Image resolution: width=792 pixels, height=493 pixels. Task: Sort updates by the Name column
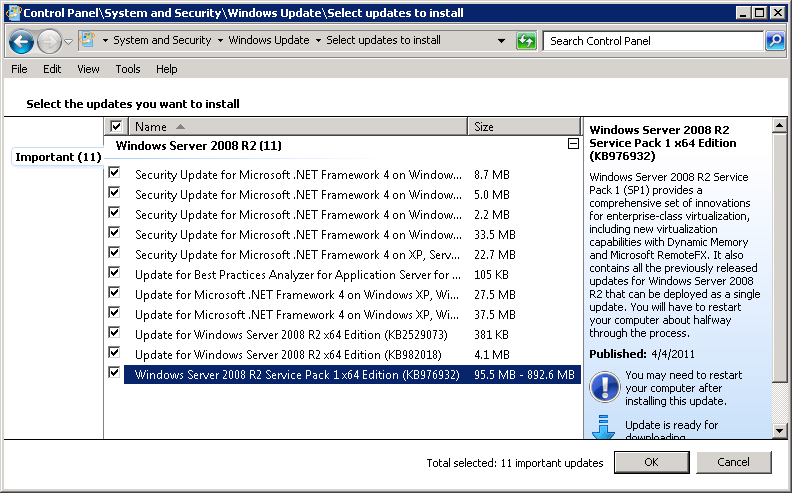(x=298, y=126)
